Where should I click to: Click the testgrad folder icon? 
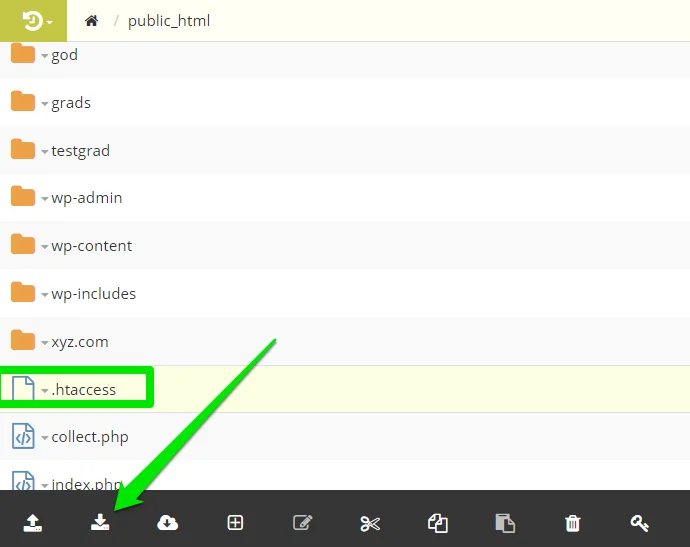[x=23, y=150]
